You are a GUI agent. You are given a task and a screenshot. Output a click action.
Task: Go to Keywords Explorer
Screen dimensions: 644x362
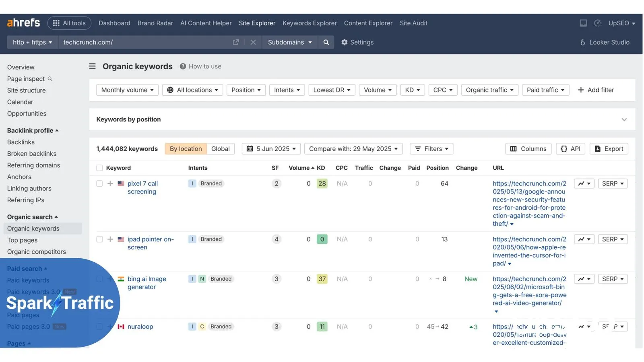310,23
